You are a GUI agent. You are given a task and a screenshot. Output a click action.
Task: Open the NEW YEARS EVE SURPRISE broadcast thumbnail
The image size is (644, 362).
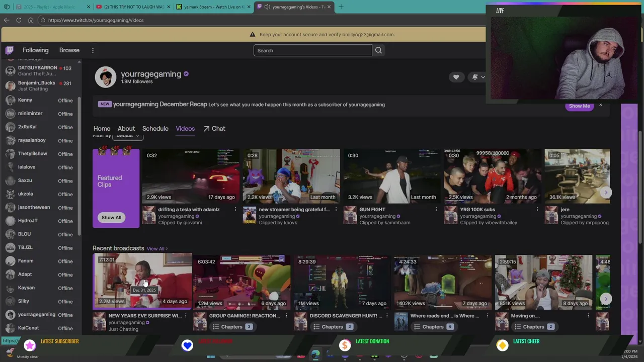(x=142, y=281)
